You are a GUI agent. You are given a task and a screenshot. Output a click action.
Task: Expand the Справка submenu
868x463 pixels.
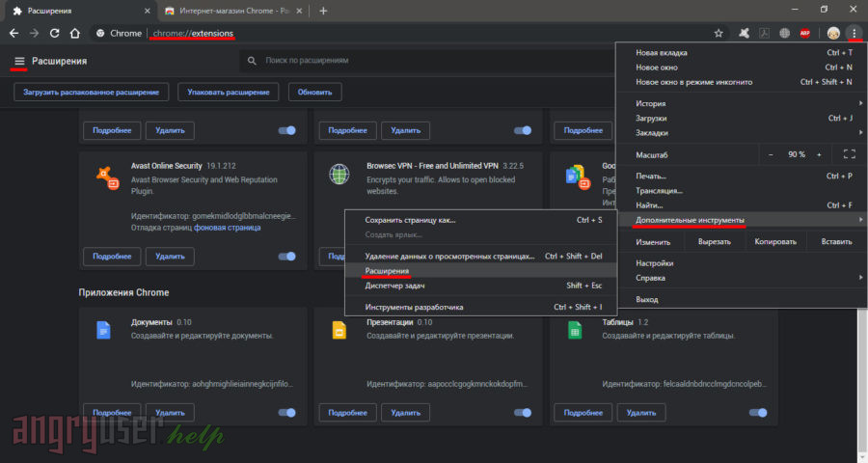pos(743,278)
